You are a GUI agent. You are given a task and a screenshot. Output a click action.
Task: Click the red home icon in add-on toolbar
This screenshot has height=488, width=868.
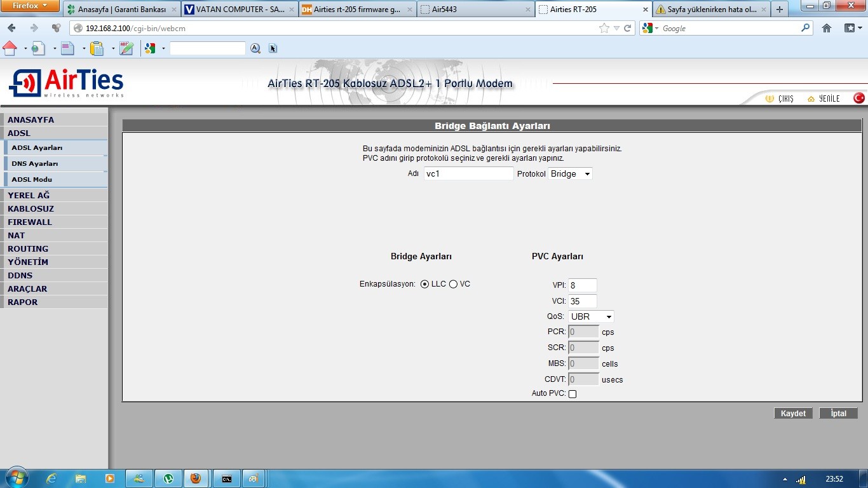click(x=10, y=48)
